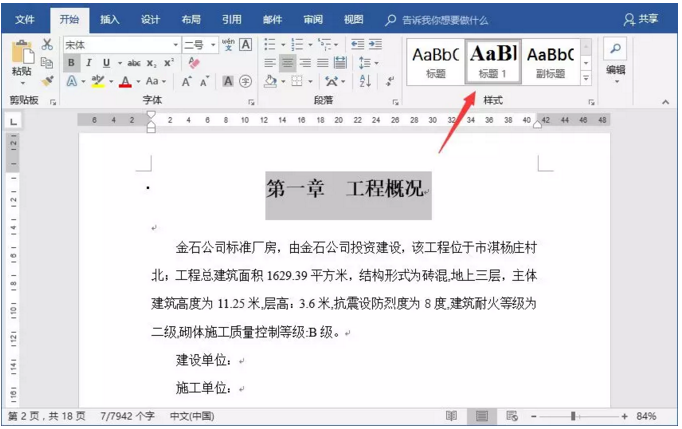Click the red font color swatch
This screenshot has height=429, width=682.
pos(125,81)
